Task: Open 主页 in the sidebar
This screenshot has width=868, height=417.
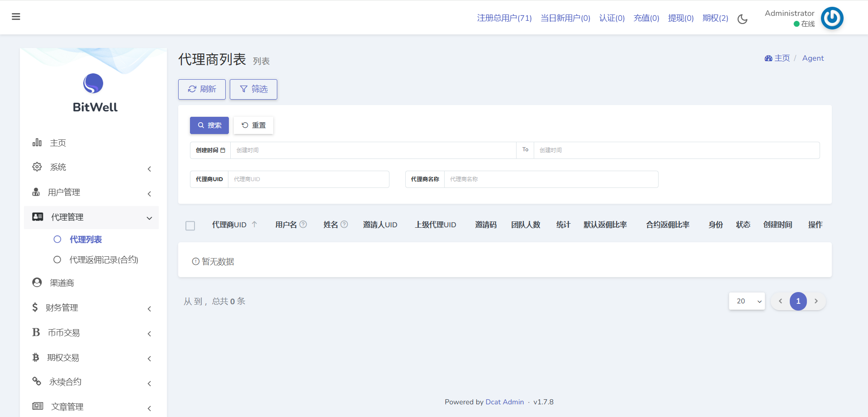Action: (58, 143)
